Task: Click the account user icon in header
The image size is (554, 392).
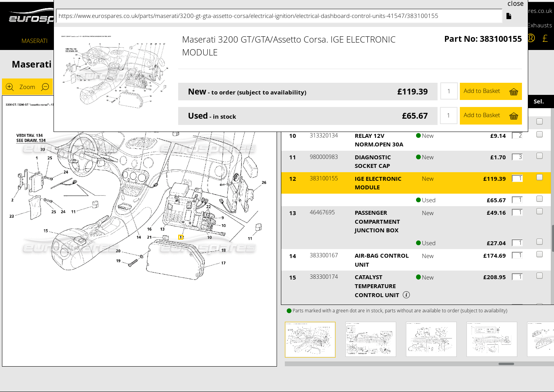Action: tap(531, 38)
